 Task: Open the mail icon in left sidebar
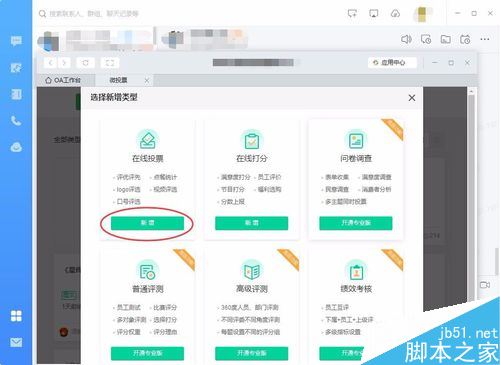pyautogui.click(x=16, y=342)
